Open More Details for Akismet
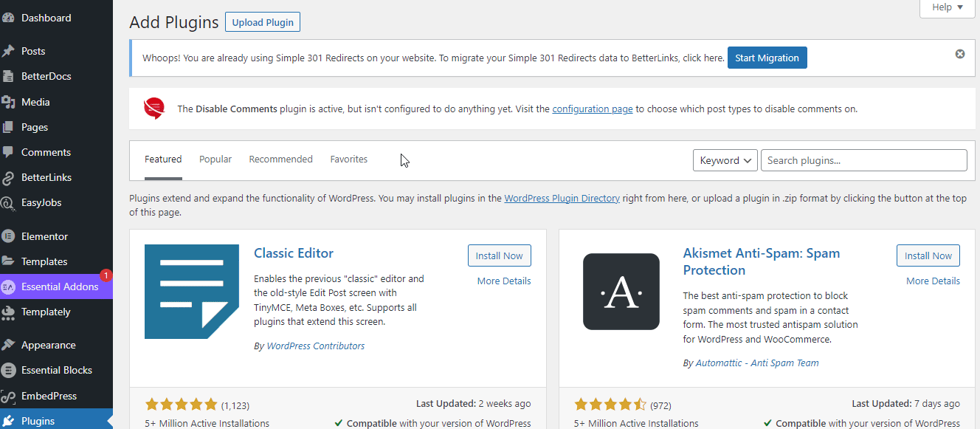The image size is (980, 429). [x=934, y=281]
